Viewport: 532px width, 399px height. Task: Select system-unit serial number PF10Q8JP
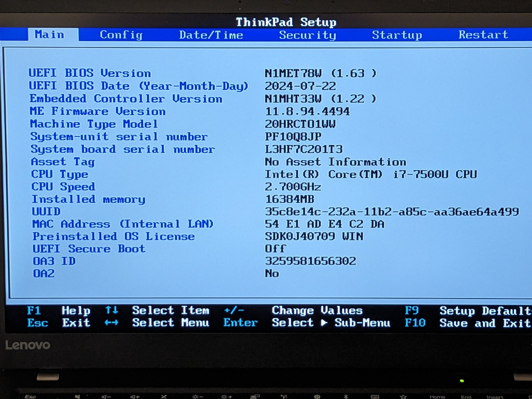pos(293,136)
